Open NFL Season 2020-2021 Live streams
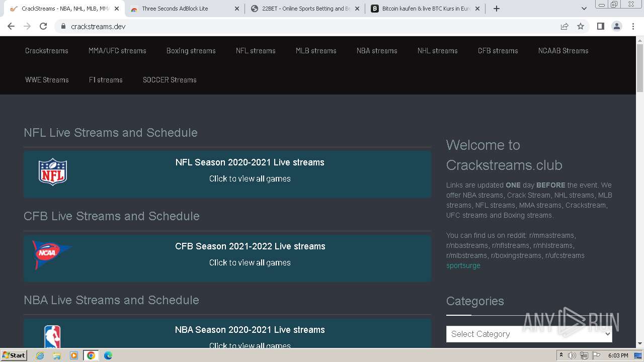The width and height of the screenshot is (644, 362). coord(250,162)
